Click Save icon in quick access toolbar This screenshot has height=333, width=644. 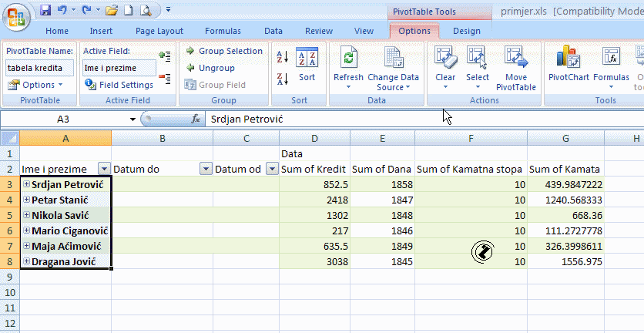point(45,12)
